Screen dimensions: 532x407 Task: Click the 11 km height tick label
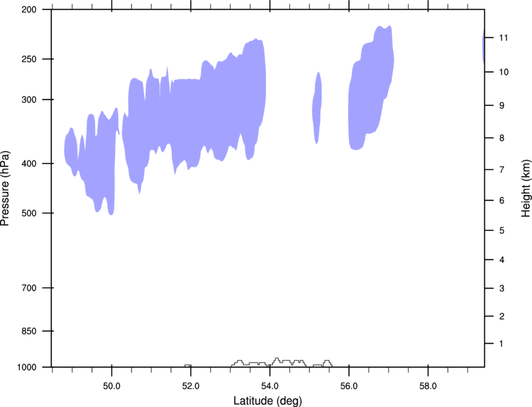coord(503,38)
